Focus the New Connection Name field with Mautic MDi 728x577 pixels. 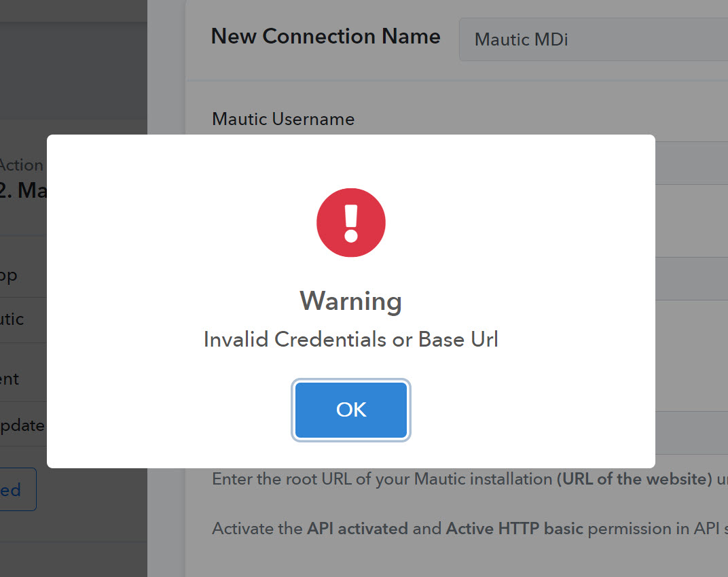594,39
